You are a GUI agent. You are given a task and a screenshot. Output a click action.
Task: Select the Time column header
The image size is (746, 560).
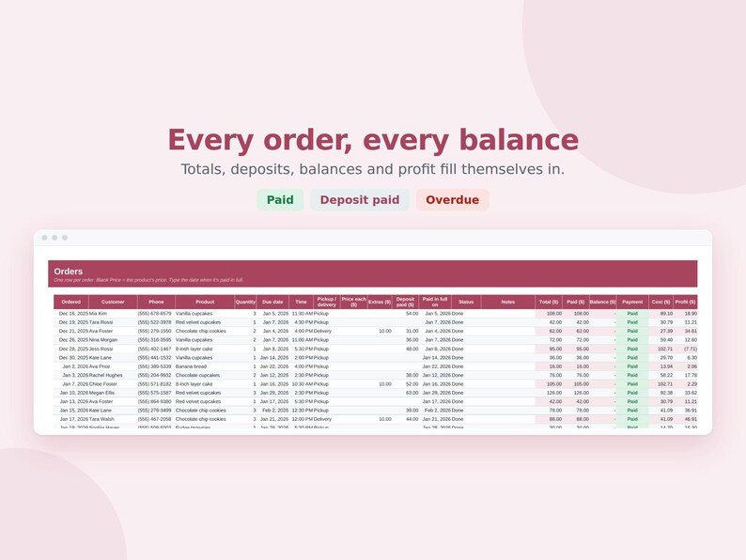tap(301, 303)
